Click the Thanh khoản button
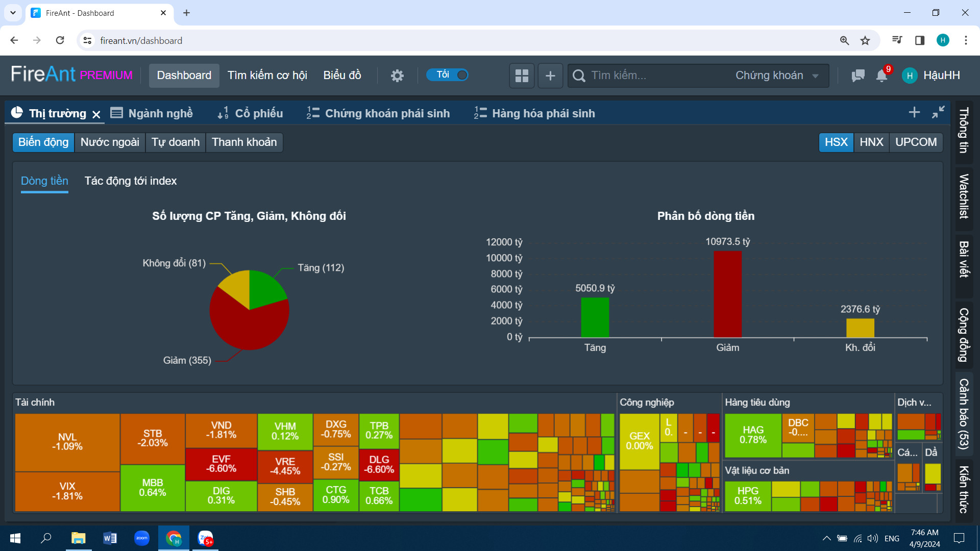 coord(244,142)
